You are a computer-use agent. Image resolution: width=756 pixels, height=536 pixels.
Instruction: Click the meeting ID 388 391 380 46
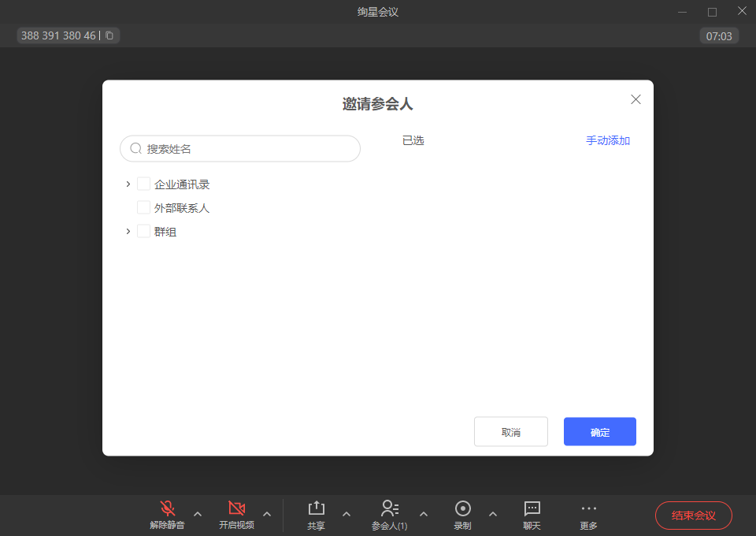tap(58, 35)
